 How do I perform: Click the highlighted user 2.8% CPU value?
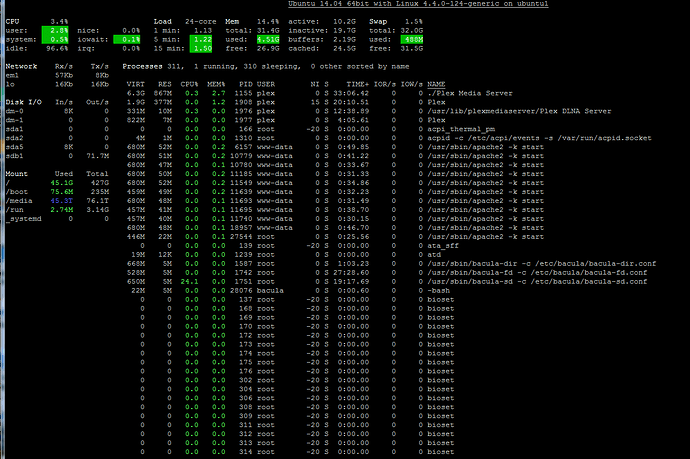click(55, 31)
